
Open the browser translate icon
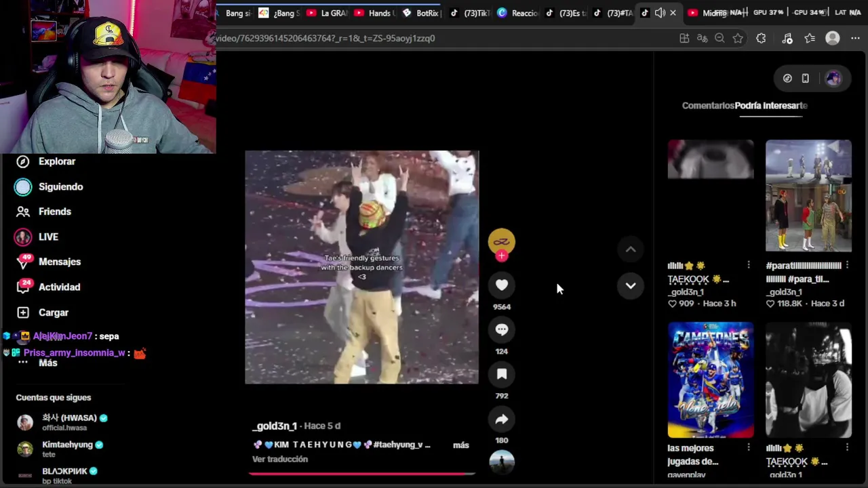[702, 39]
